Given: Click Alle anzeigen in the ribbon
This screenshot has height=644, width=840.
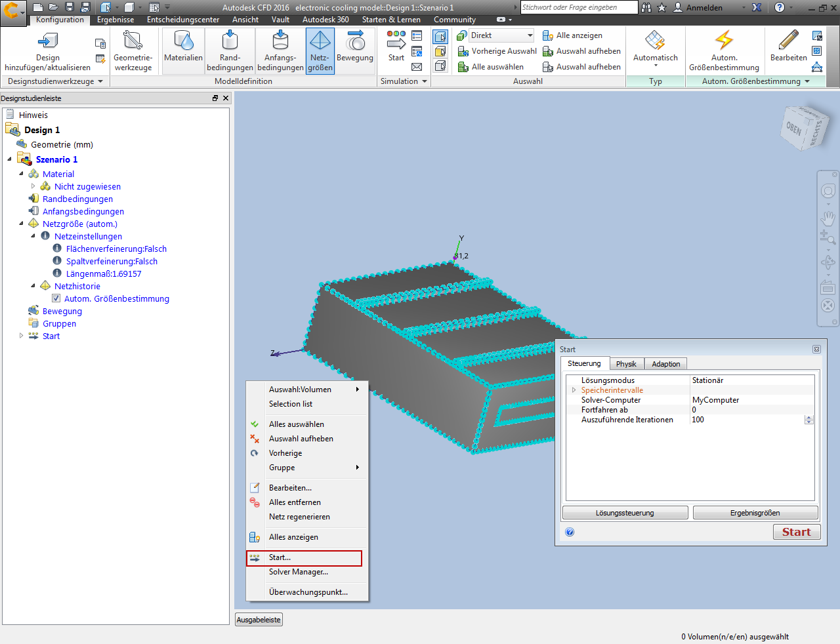Looking at the screenshot, I should click(x=572, y=35).
